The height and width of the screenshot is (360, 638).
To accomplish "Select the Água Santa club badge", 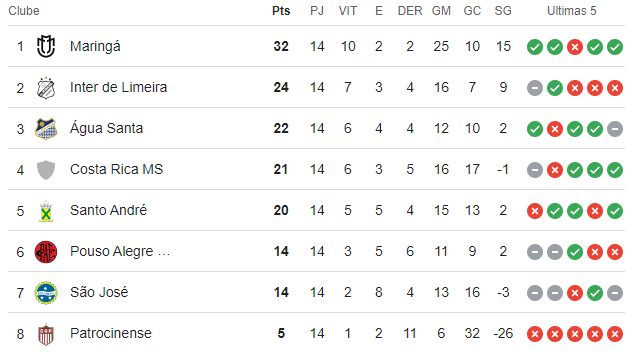I will click(46, 129).
